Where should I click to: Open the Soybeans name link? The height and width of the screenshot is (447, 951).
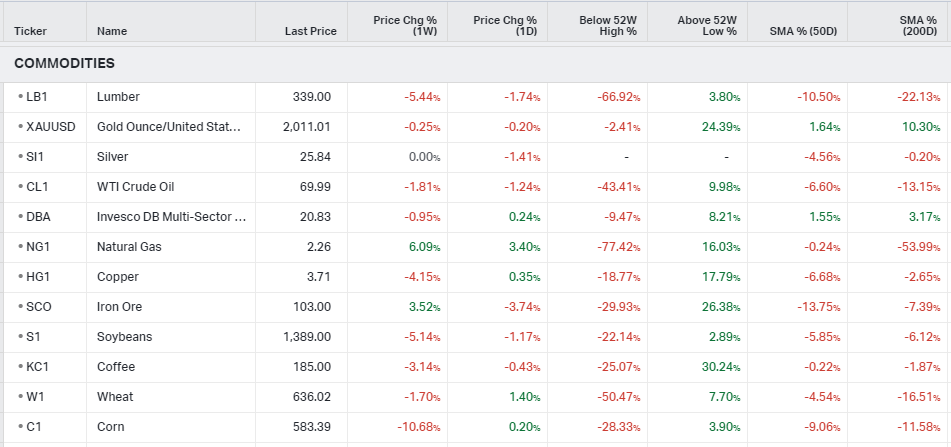point(124,337)
